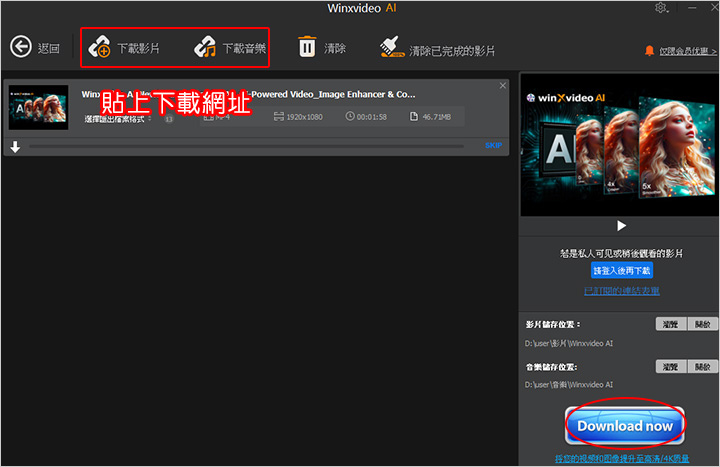Click the music path D:\user\音樂\Winxvideo AI
Screen dimensions: 720x467
[568, 385]
